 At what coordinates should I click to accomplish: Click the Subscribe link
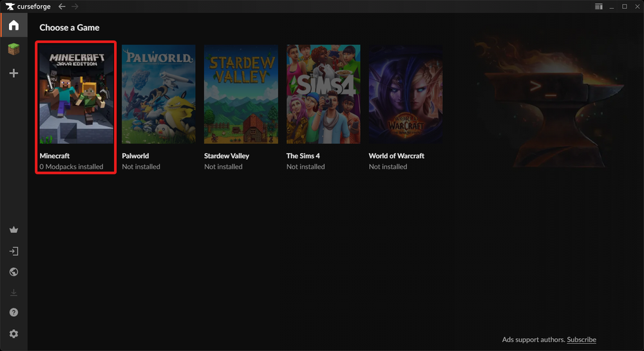[x=582, y=339]
